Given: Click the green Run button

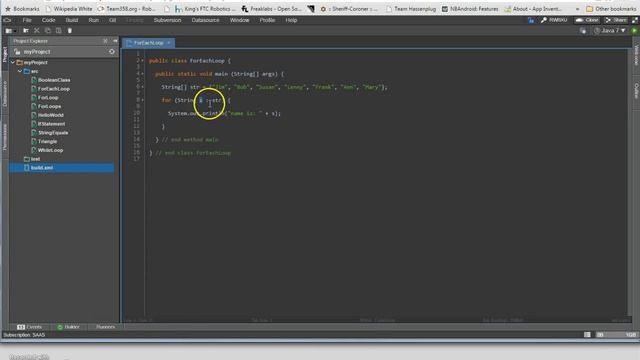Looking at the screenshot, I should pyautogui.click(x=634, y=31).
